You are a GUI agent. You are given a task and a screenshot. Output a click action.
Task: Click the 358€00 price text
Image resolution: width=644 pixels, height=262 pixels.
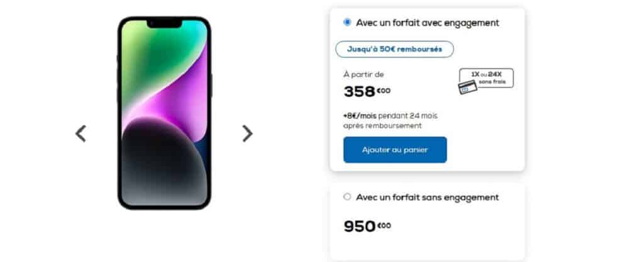367,91
